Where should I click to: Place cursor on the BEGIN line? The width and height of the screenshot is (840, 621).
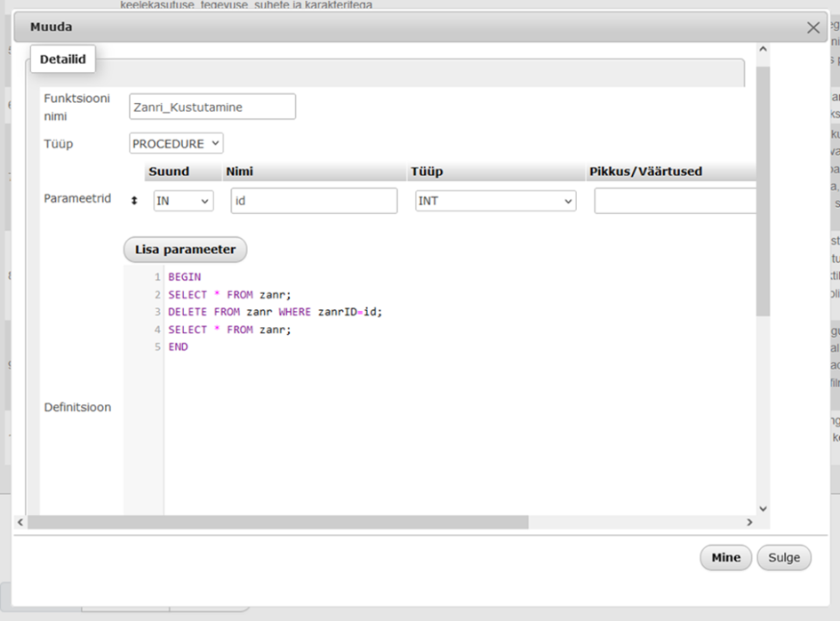185,276
